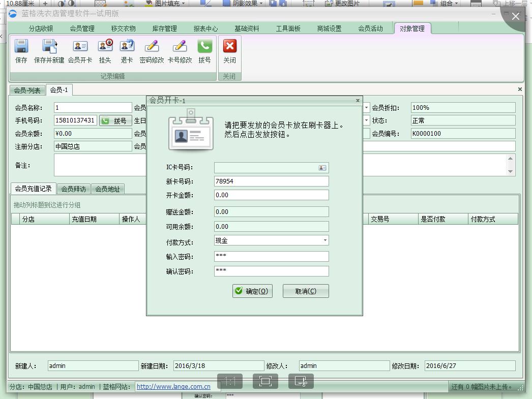
Task: Click the 交易号 column header
Action: [x=393, y=219]
